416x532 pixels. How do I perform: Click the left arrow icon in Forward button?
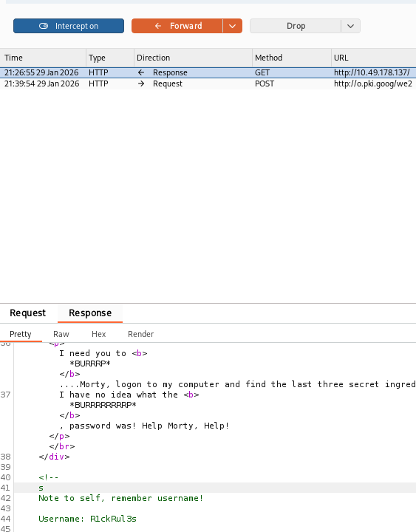coord(158,26)
